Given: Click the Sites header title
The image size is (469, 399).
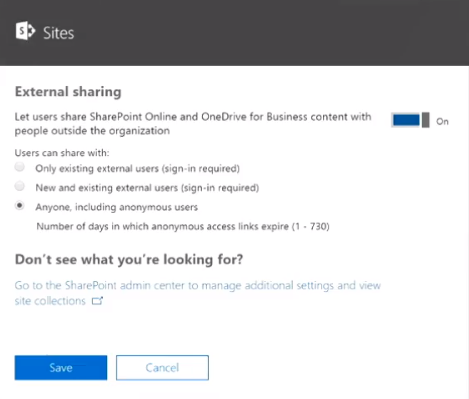Looking at the screenshot, I should 59,33.
